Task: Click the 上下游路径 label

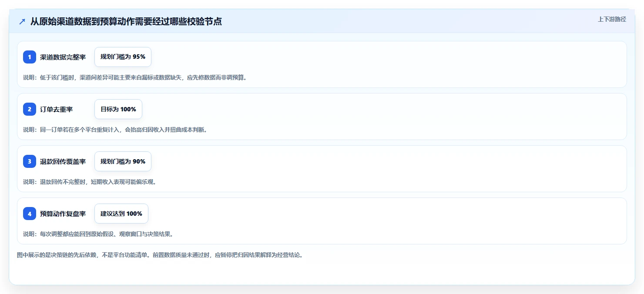Action: (x=612, y=19)
